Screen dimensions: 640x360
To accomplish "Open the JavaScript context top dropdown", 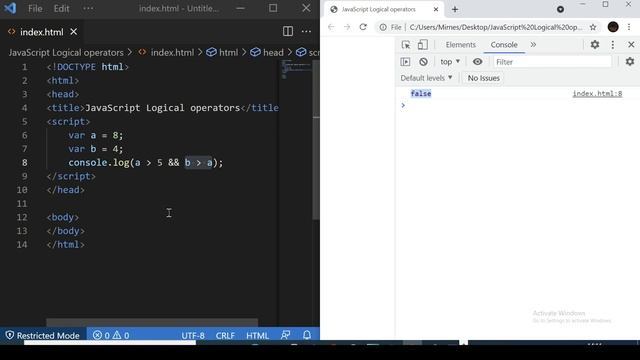I will tap(450, 62).
